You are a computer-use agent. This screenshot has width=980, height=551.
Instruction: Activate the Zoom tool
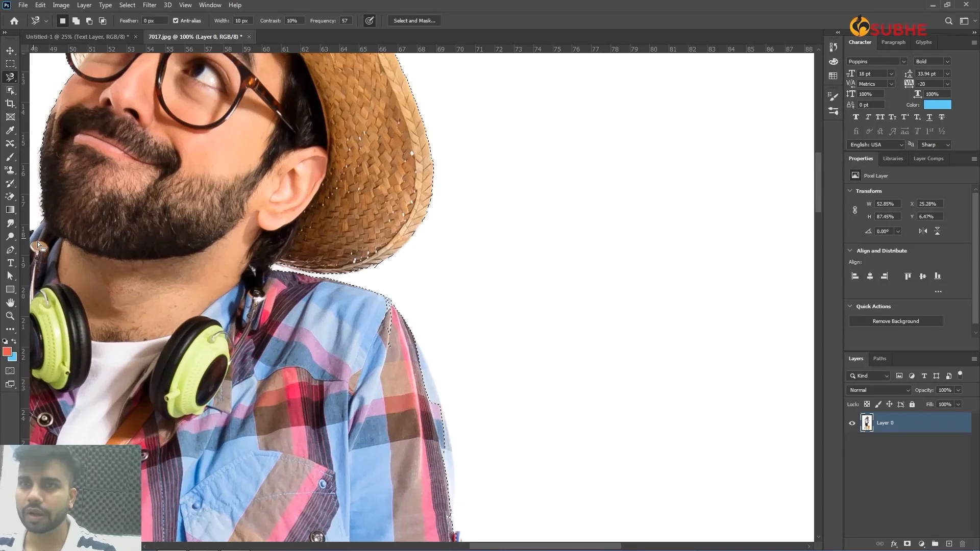[10, 316]
